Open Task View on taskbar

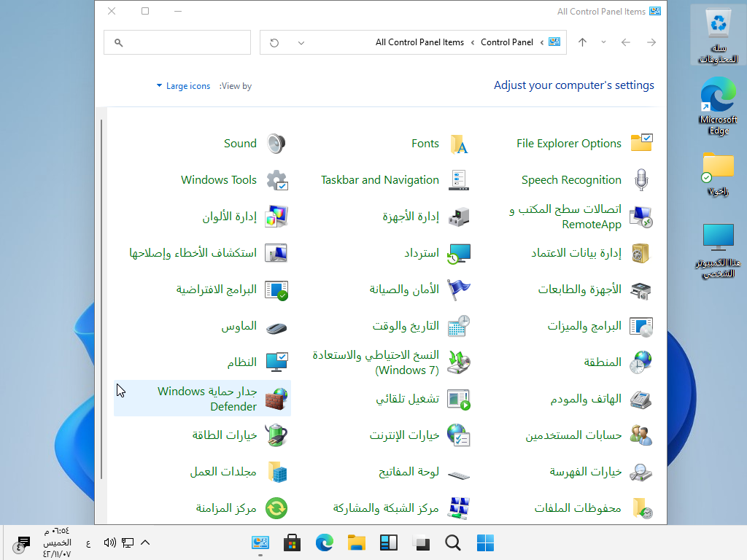[x=421, y=542]
